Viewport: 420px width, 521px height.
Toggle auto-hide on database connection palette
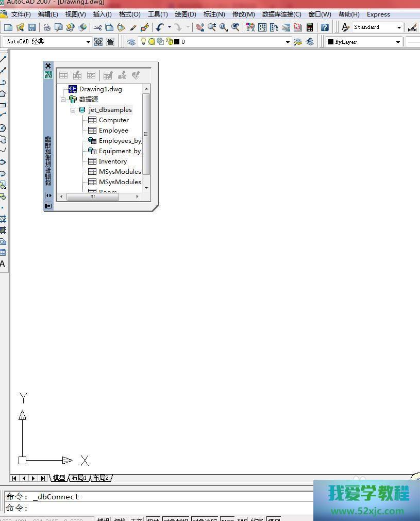pyautogui.click(x=48, y=196)
